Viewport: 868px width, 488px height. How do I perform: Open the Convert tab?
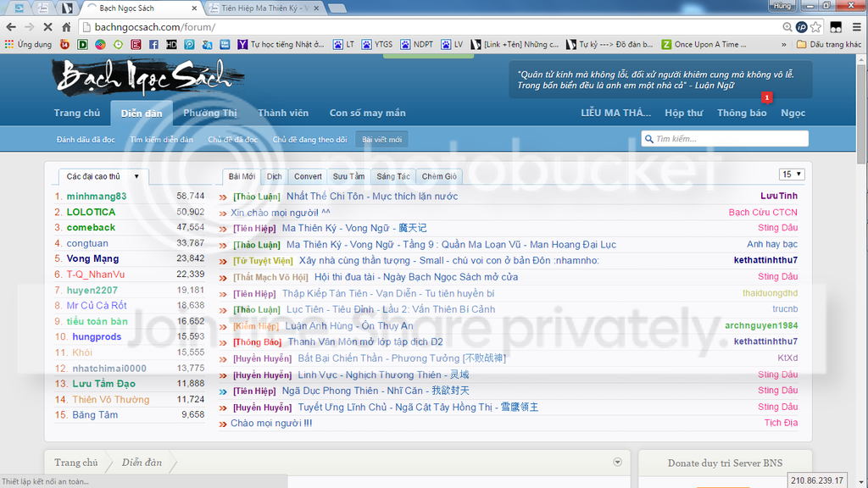pos(308,176)
